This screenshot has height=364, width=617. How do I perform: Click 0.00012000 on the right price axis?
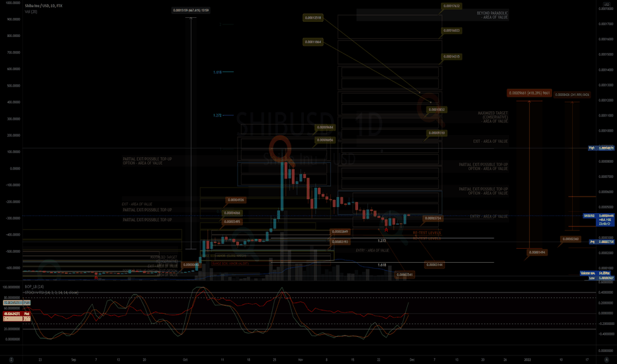click(606, 100)
